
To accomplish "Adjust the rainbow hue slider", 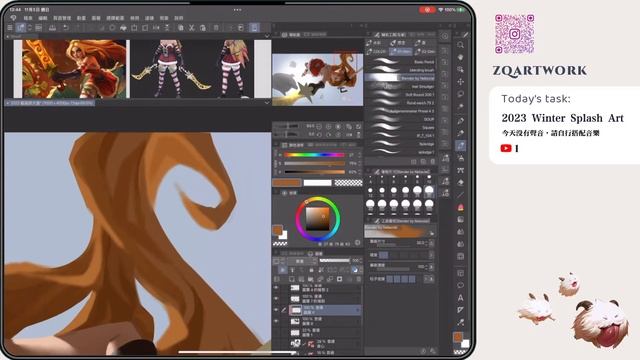I will tap(314, 155).
